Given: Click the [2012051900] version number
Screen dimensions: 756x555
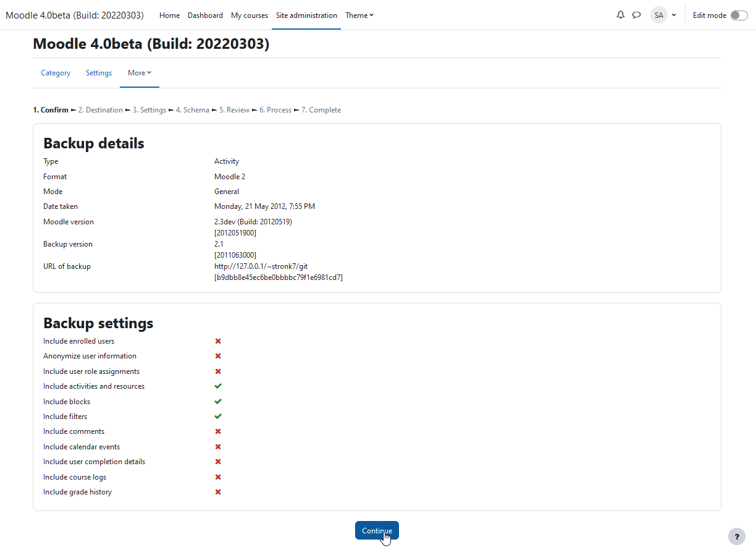Looking at the screenshot, I should tap(235, 233).
